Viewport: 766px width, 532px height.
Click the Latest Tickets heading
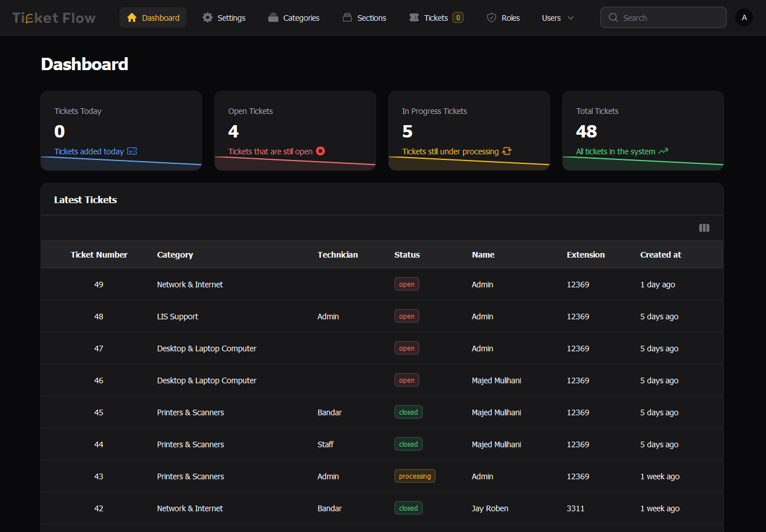[85, 200]
